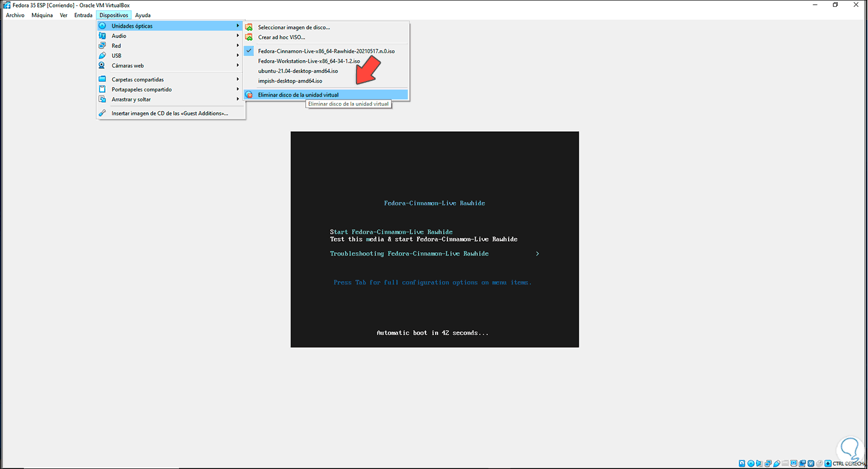Click the webcam icon beside Cámaras web
The image size is (868, 469).
102,65
